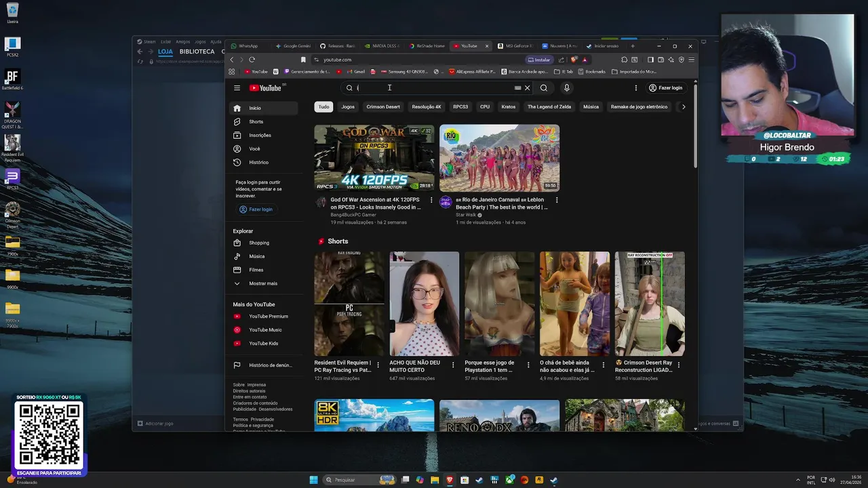
Task: Reload the YouTube page
Action: point(252,60)
